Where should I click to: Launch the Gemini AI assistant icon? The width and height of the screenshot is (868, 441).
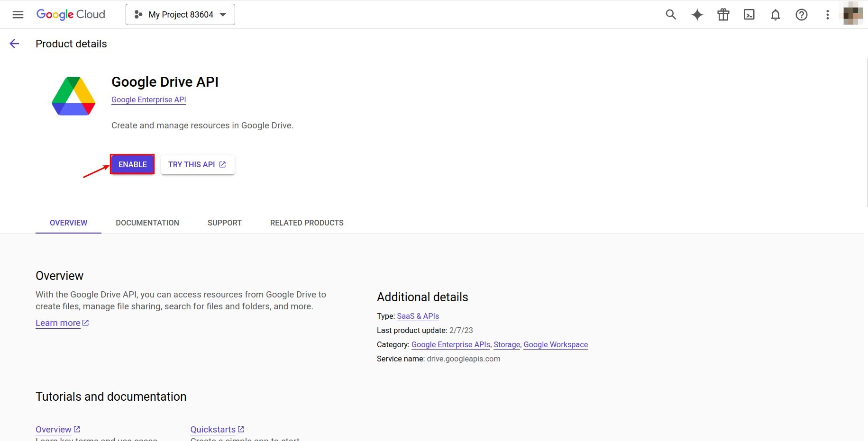pyautogui.click(x=697, y=15)
